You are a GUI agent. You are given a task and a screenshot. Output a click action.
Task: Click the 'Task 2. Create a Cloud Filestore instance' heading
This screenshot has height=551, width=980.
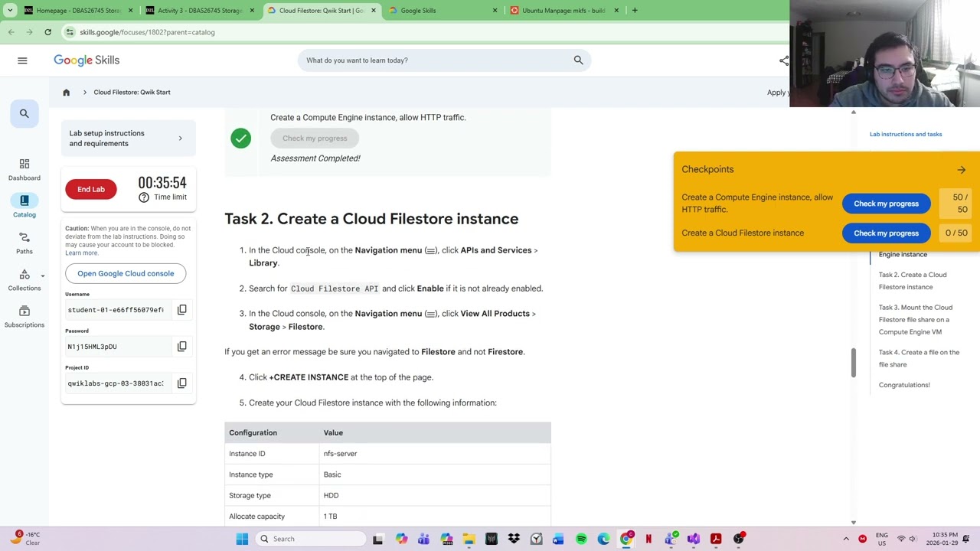coord(371,219)
